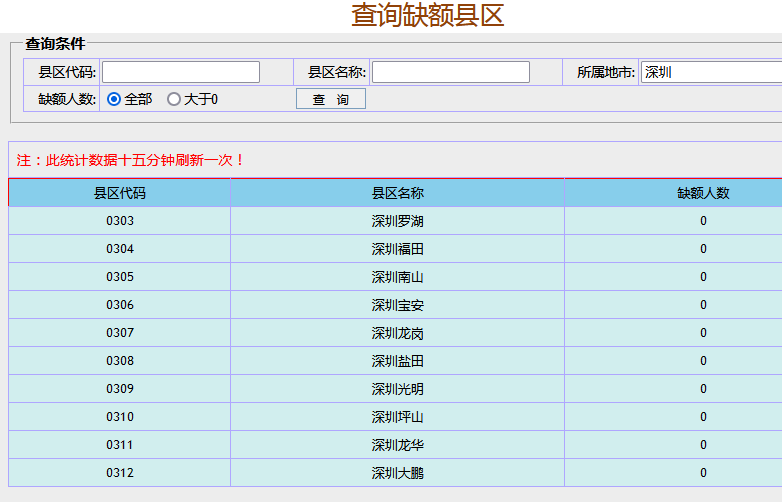The width and height of the screenshot is (782, 502).
Task: Click the 所属地市: label
Action: 606,72
